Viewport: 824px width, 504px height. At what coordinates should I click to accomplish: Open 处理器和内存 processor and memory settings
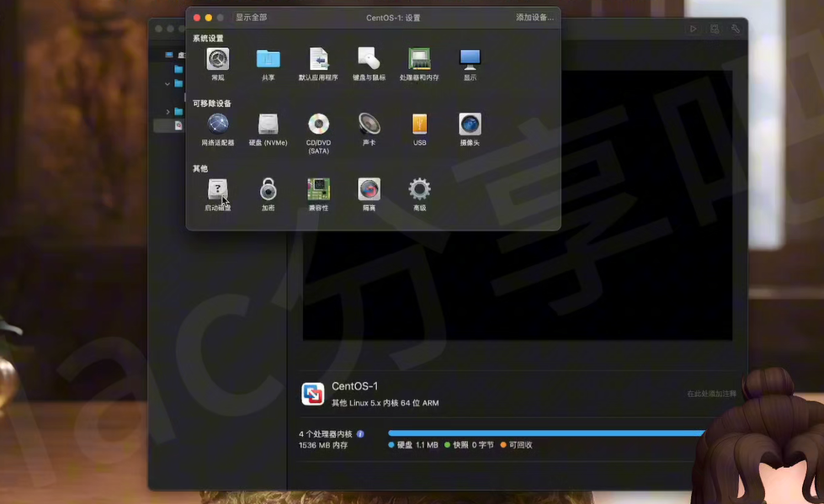[419, 59]
